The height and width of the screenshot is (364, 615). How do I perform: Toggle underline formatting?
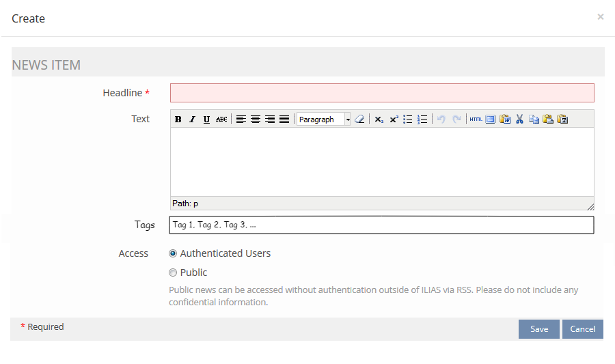206,120
